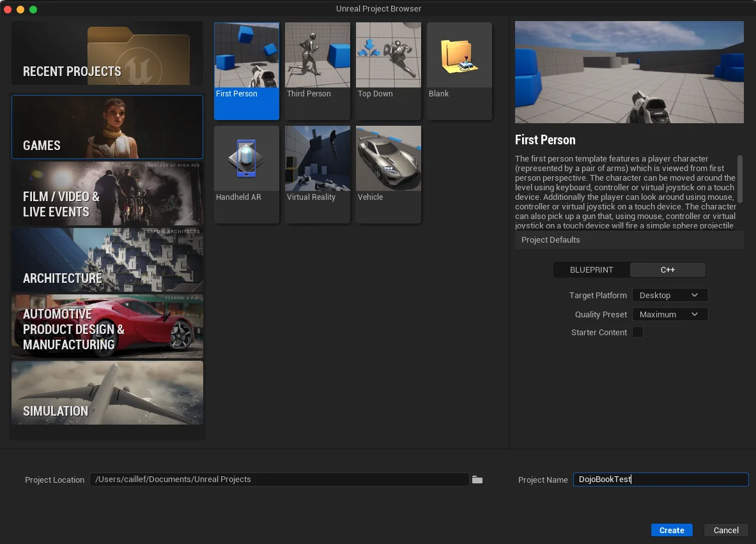Click the Create button
Viewport: 756px width, 544px height.
coord(672,530)
